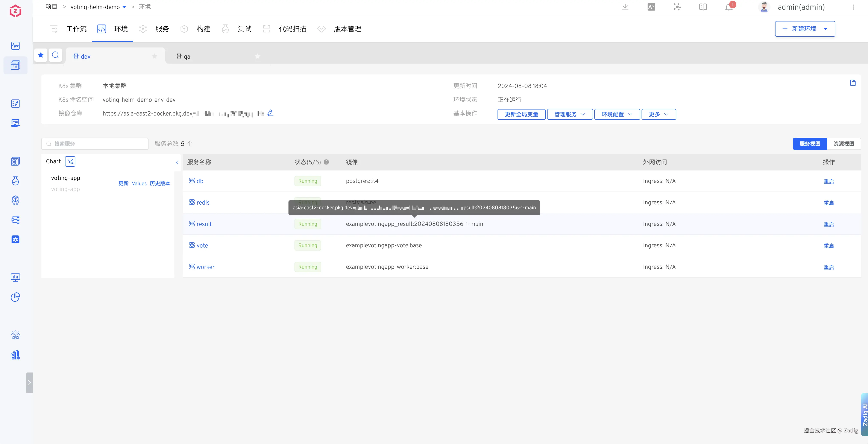Toggle favorite star on dev tab

point(154,56)
